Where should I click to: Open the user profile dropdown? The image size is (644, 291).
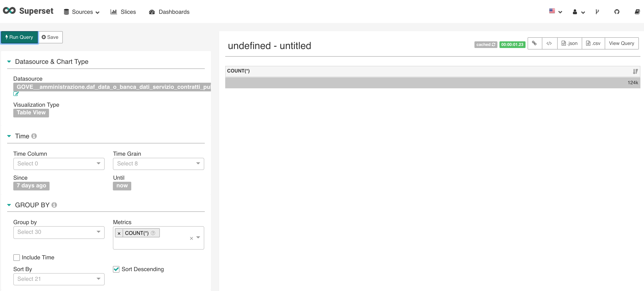579,12
